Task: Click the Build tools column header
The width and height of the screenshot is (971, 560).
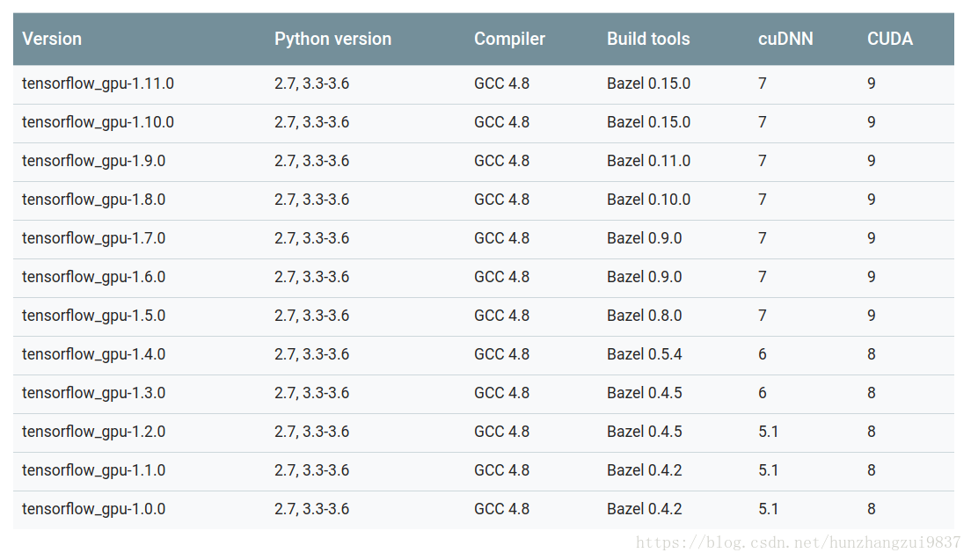Action: click(x=647, y=39)
